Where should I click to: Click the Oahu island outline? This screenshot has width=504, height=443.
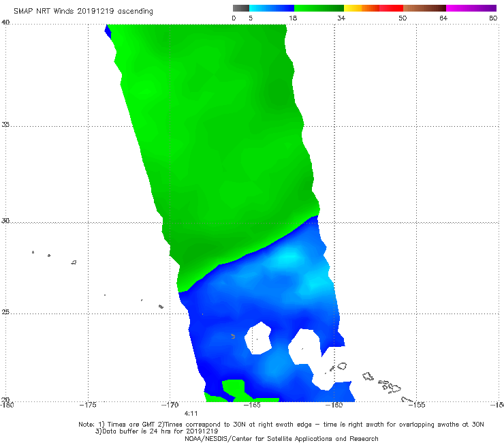point(368,376)
